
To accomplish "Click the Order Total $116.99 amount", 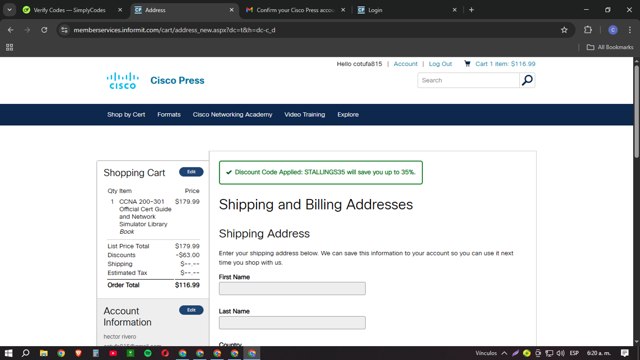I will (187, 285).
